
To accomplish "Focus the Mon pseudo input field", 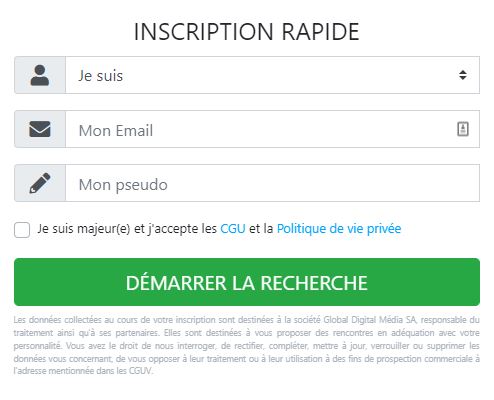I will (x=273, y=183).
